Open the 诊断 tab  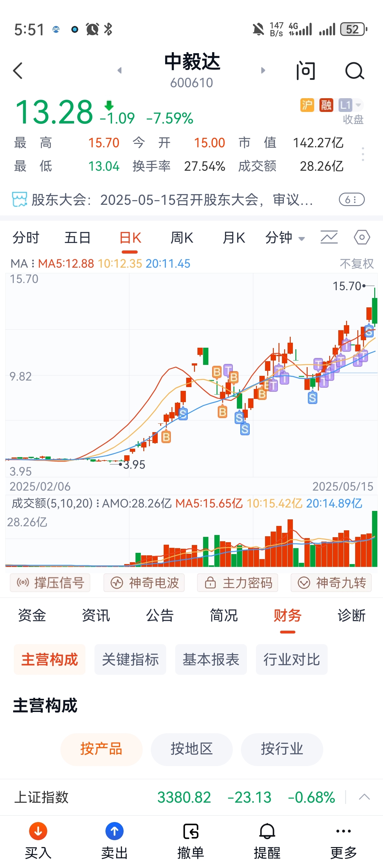point(352,615)
